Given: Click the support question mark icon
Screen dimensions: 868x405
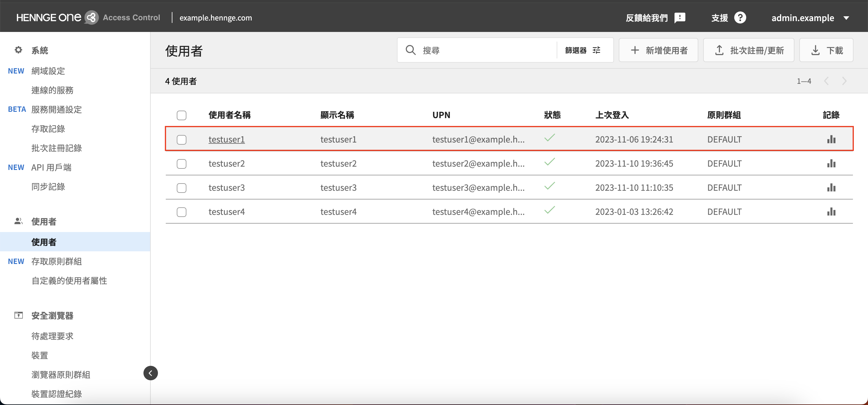Looking at the screenshot, I should tap(740, 17).
